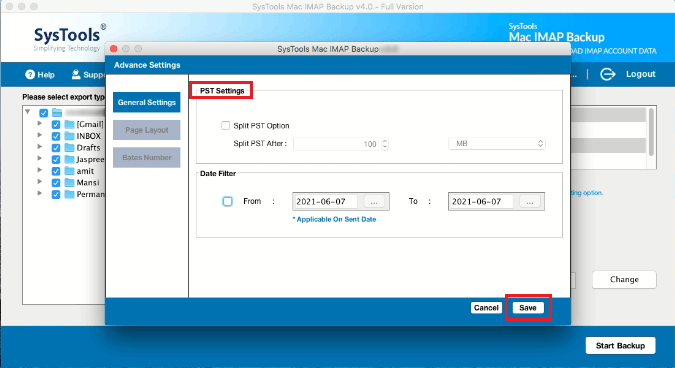The height and width of the screenshot is (368, 675).
Task: Uncheck the INBOX folder checkbox
Action: [56, 136]
